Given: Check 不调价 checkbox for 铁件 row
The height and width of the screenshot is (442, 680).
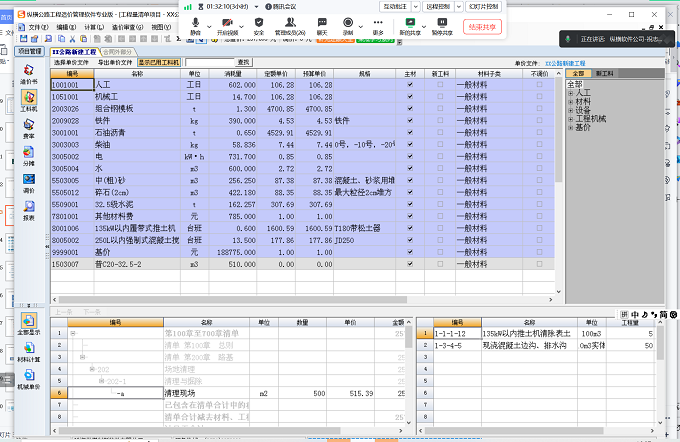Looking at the screenshot, I should [x=539, y=121].
